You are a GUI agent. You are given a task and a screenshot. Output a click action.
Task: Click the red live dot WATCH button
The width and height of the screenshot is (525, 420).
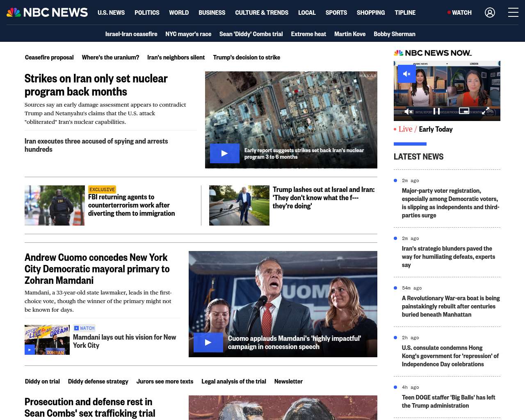click(459, 13)
